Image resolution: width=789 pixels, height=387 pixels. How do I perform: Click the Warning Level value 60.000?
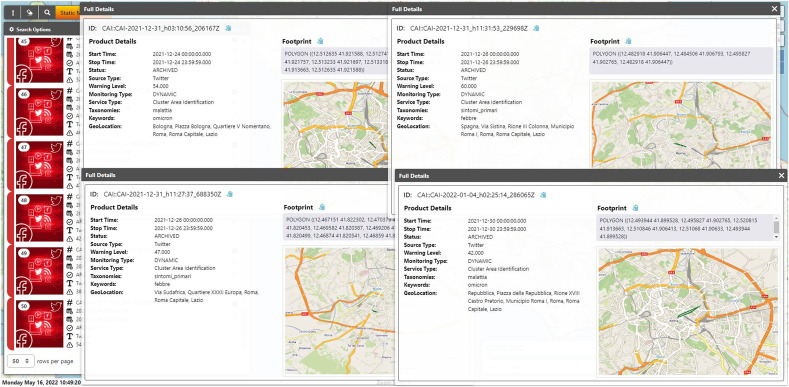469,86
